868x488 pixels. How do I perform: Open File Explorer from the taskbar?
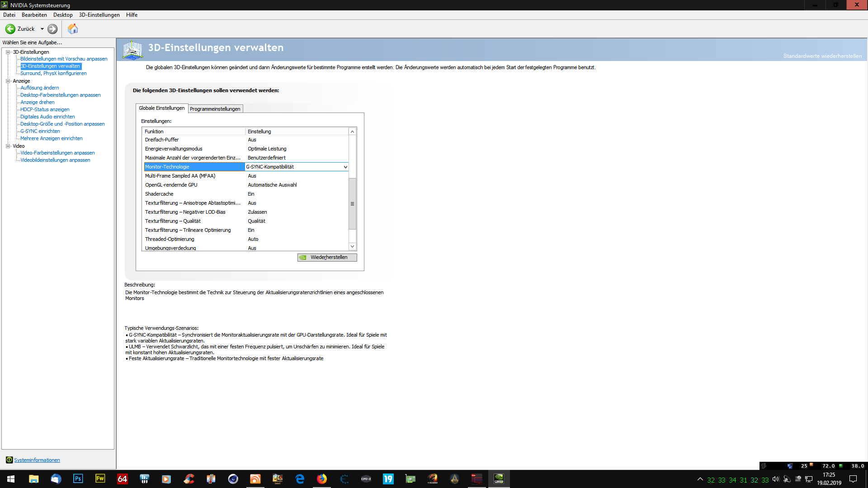pyautogui.click(x=33, y=479)
